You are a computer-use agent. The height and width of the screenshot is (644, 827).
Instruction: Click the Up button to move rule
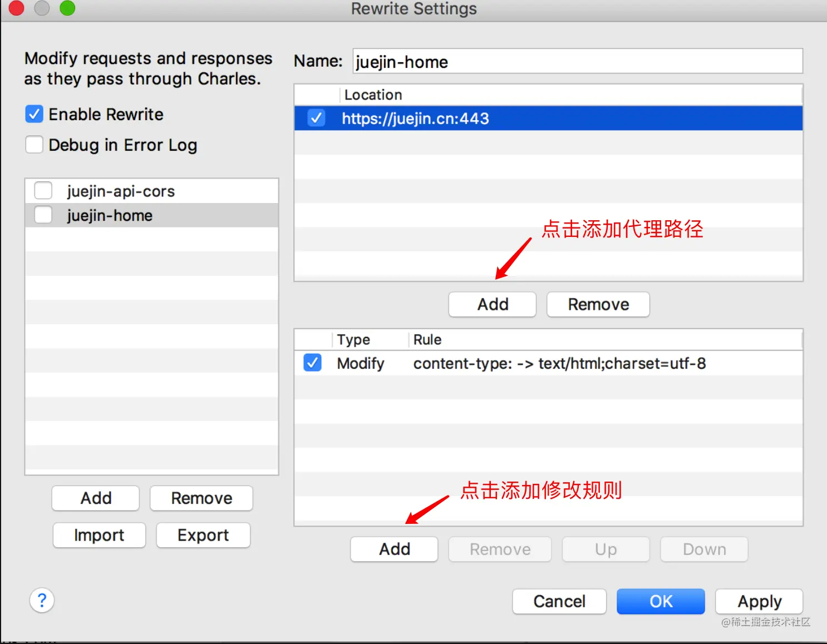coord(606,549)
